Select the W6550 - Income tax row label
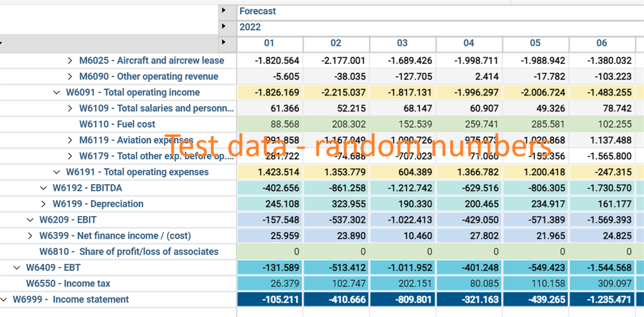Image resolution: width=644 pixels, height=317 pixels. coord(68,283)
